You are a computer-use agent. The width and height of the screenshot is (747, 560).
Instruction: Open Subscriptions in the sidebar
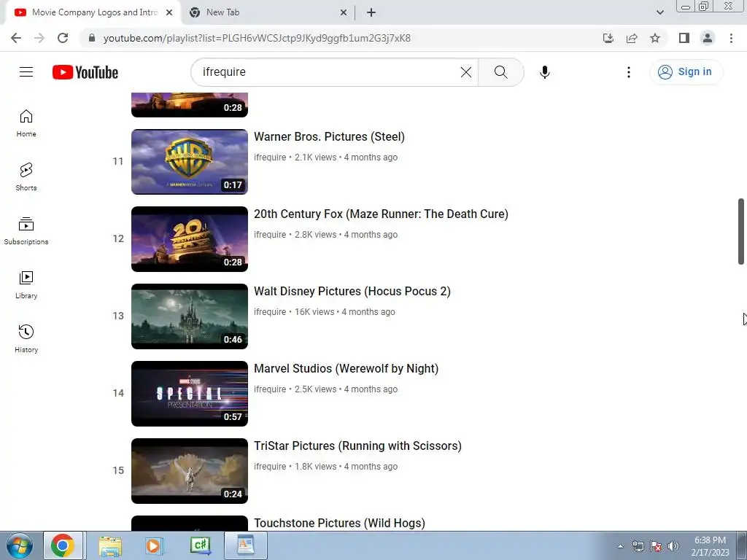(x=26, y=231)
